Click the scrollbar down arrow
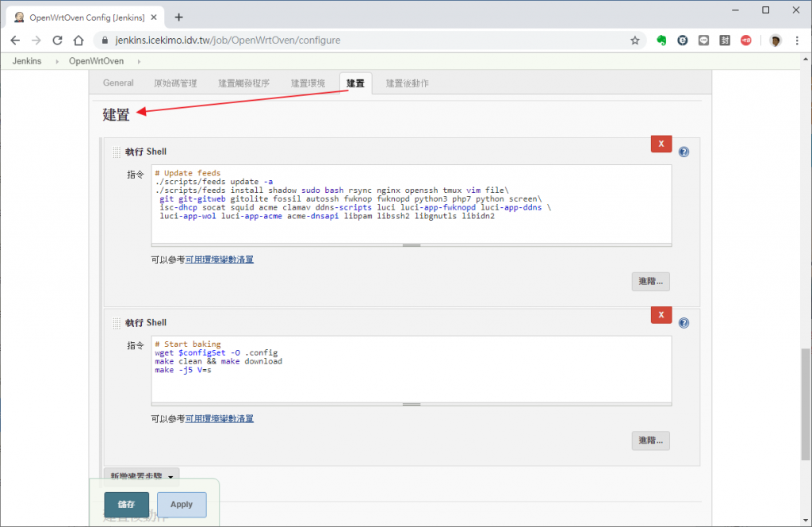This screenshot has width=812, height=527. pyautogui.click(x=806, y=521)
